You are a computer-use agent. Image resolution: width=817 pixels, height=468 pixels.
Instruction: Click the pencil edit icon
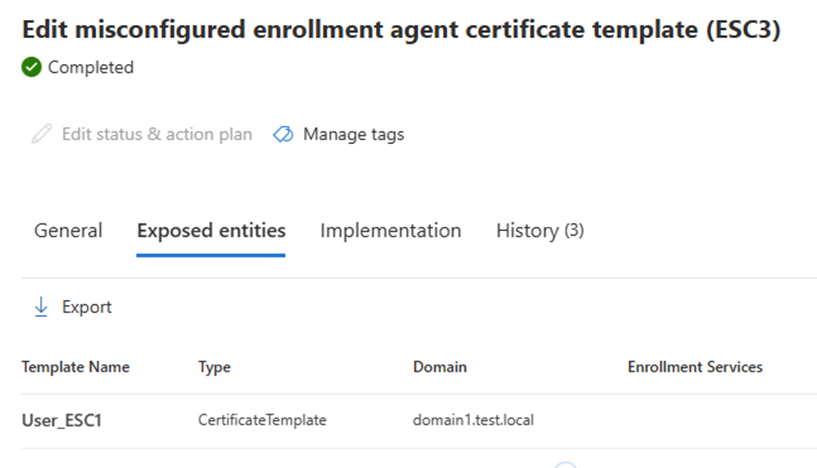[x=41, y=134]
